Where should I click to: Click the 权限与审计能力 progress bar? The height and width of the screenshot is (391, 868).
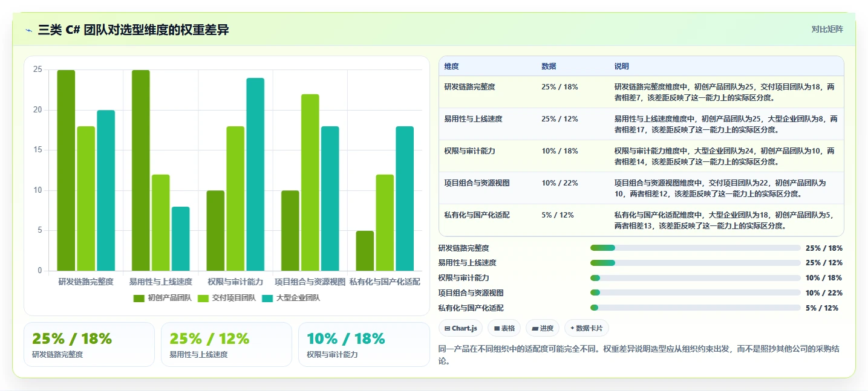coord(696,278)
